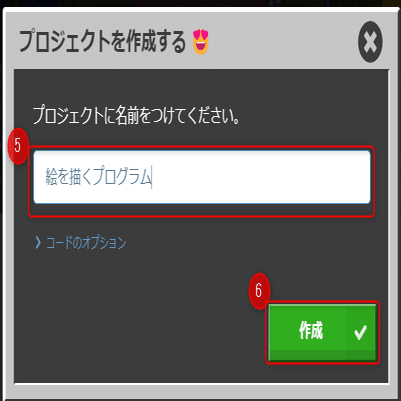Create the project with the green 作成 button
The width and height of the screenshot is (401, 401).
pos(322,332)
